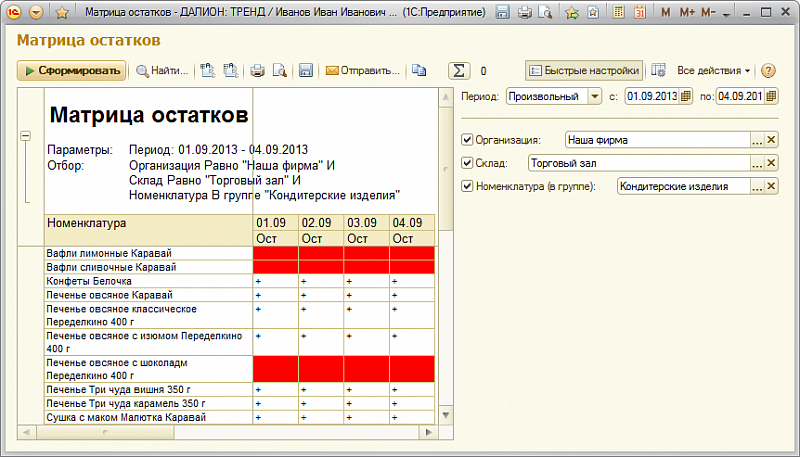Click the help question mark icon

(x=768, y=71)
